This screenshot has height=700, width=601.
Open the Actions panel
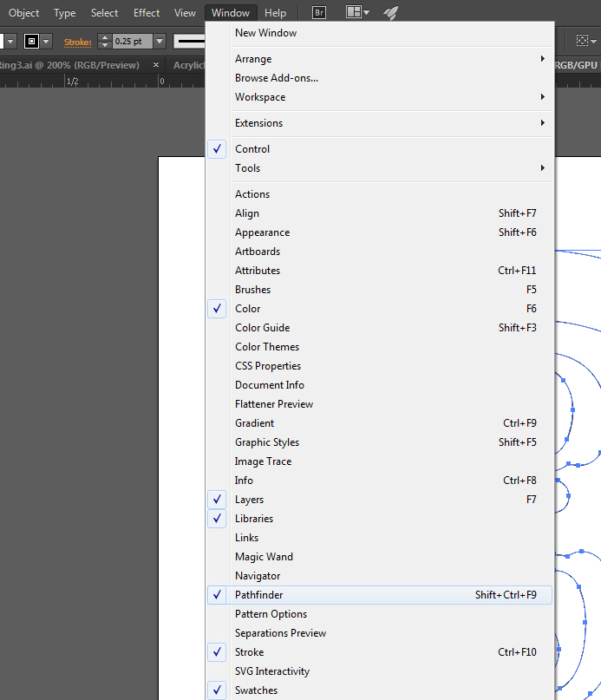click(380, 194)
